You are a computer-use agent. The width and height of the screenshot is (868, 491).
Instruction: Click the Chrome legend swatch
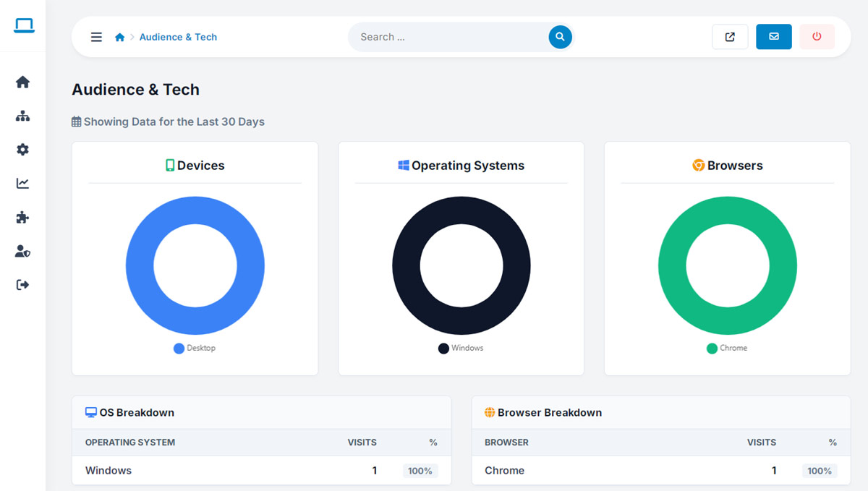[x=712, y=349]
